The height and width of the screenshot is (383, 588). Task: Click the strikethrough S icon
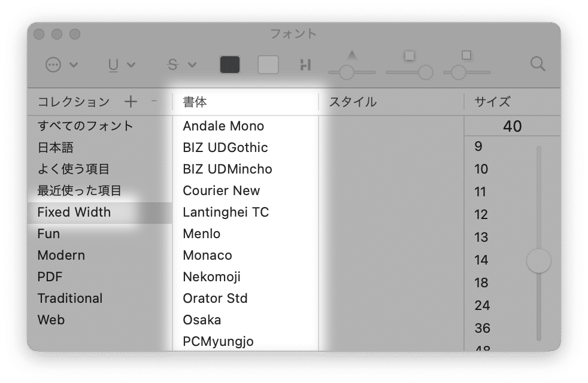coord(172,65)
